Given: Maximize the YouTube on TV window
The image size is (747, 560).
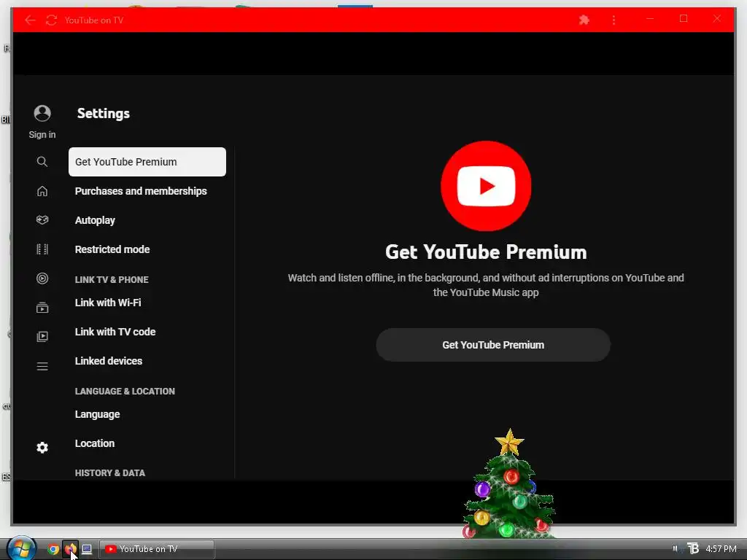Looking at the screenshot, I should (683, 19).
